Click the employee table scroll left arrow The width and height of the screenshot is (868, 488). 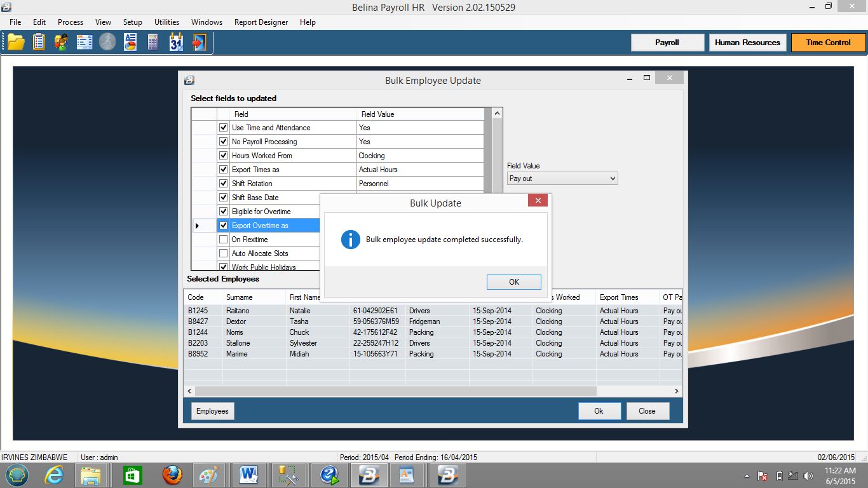[x=189, y=391]
